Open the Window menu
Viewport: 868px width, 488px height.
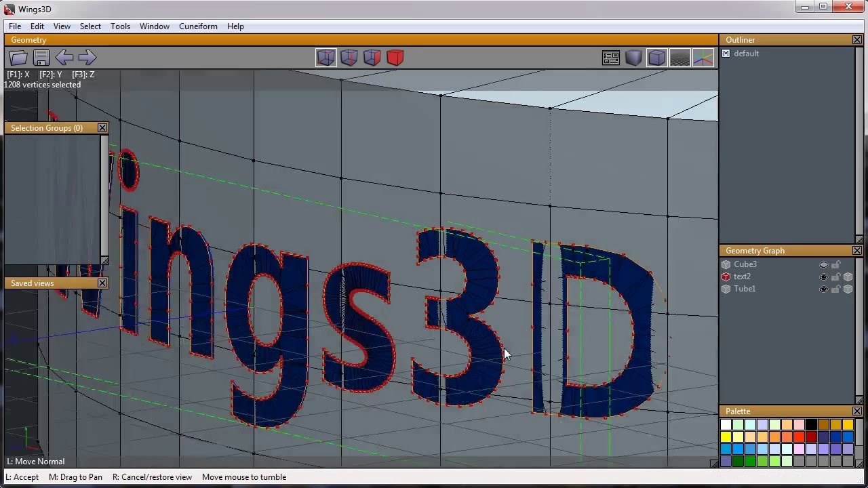tap(155, 26)
